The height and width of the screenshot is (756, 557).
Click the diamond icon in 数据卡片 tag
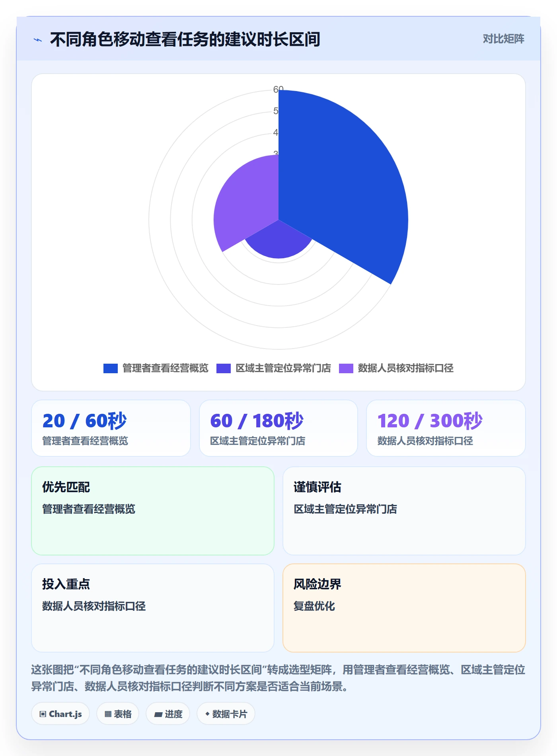(x=207, y=714)
